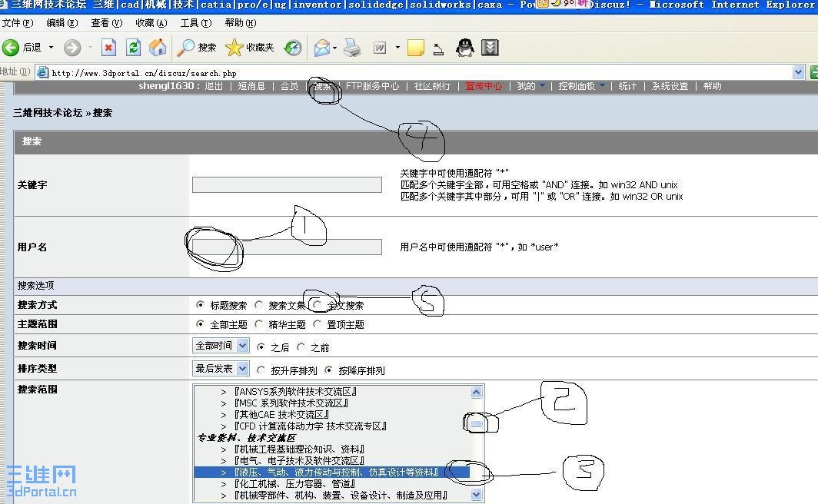Click the 三维网技术论坛 breadcrumb link
Screen dimensions: 818x504
(48, 113)
